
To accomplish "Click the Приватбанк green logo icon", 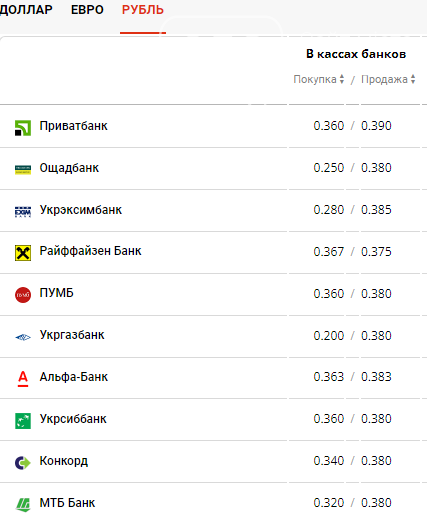I will coord(23,128).
